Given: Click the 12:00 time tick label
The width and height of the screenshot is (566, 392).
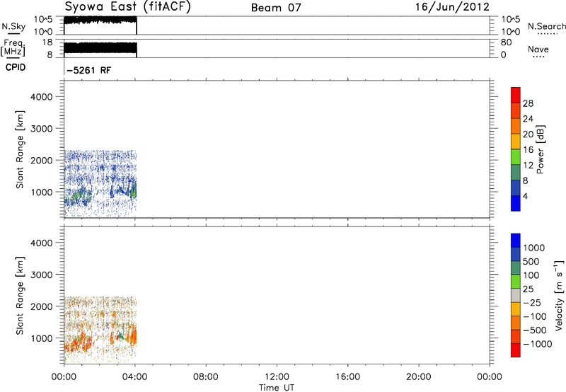Looking at the screenshot, I should click(x=277, y=377).
